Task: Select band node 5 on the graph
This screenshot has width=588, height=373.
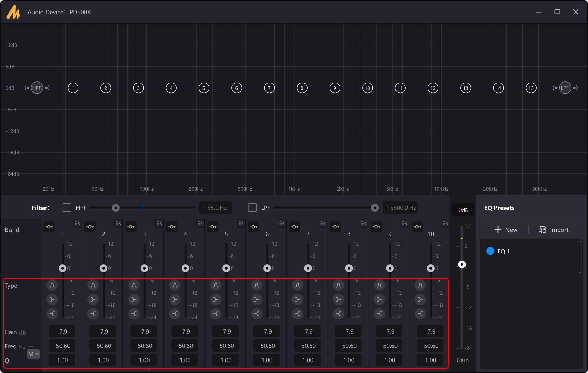Action: tap(204, 88)
